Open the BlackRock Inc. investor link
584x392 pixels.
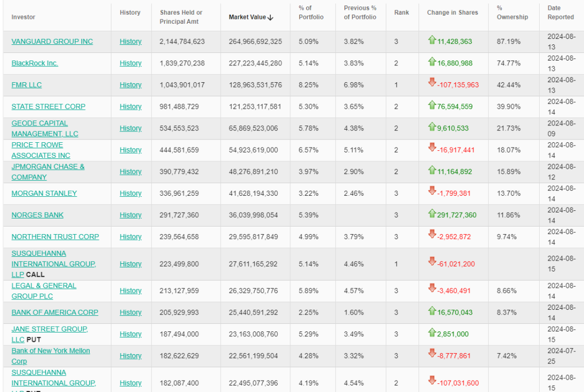(x=35, y=63)
